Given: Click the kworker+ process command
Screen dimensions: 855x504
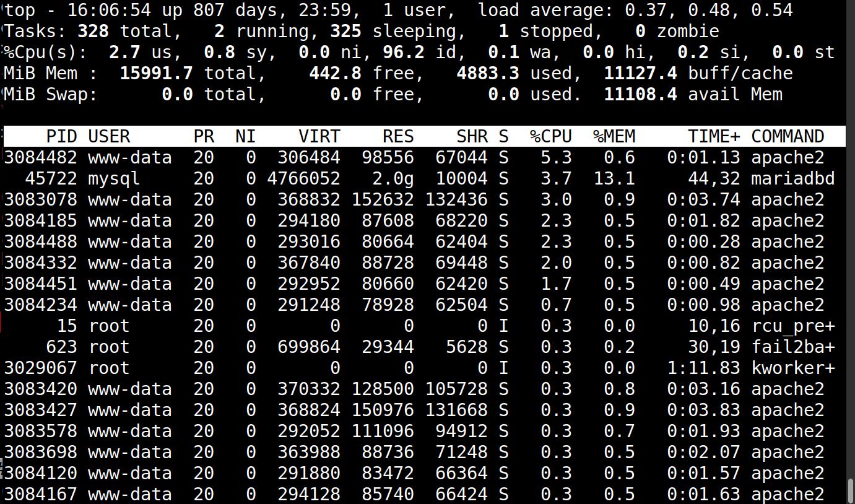Looking at the screenshot, I should (x=792, y=368).
